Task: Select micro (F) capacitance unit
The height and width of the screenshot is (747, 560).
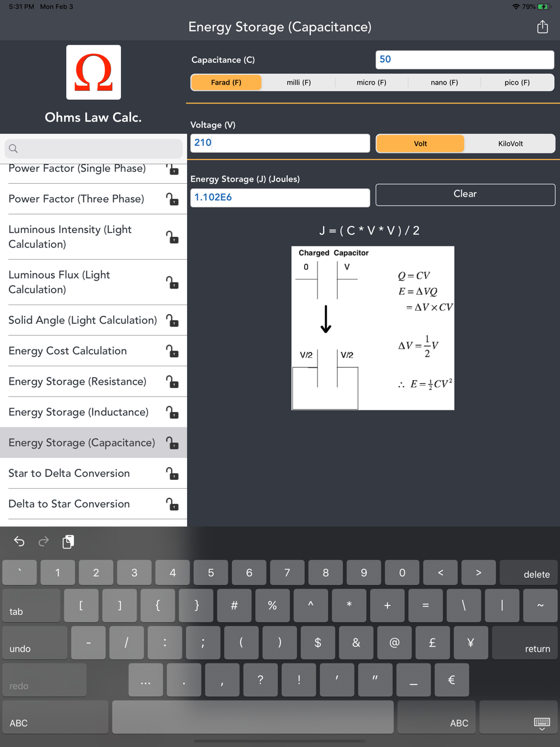Action: click(x=371, y=82)
